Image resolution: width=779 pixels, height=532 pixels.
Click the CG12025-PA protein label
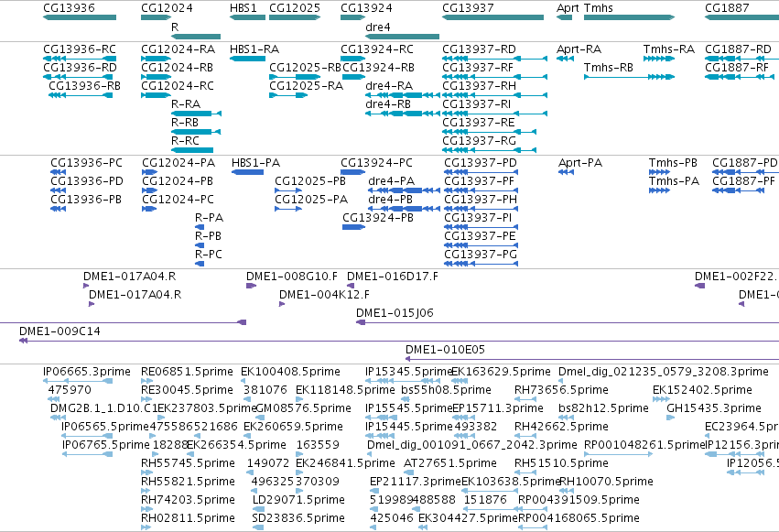(311, 200)
